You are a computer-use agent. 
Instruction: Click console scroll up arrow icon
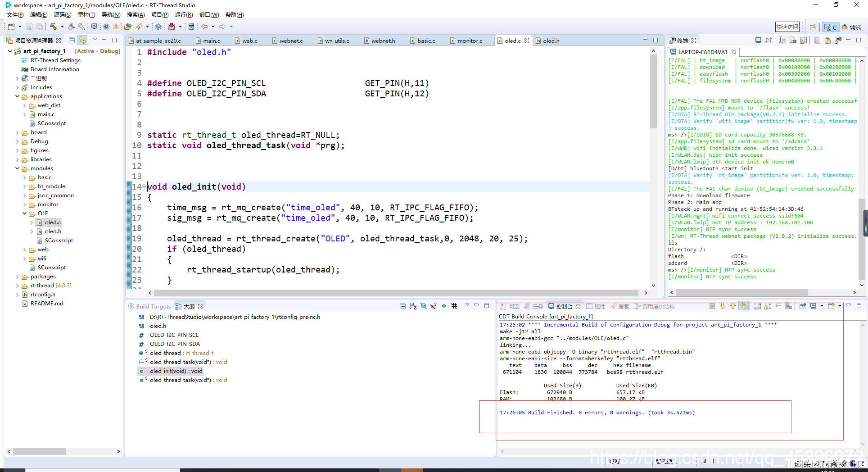[733, 306]
